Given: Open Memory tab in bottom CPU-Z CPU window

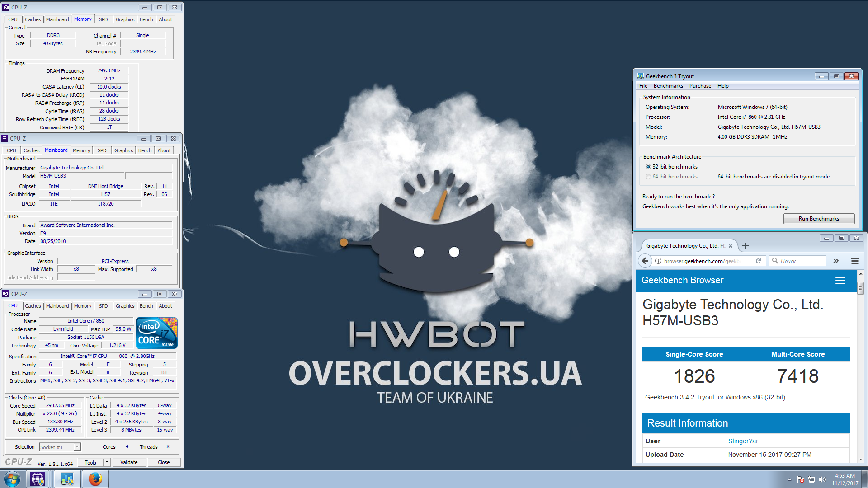Looking at the screenshot, I should [83, 306].
